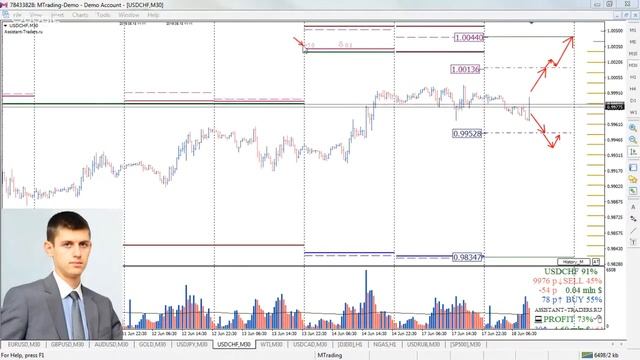Click the PROFIT 73% indicator text
This screenshot has width=640, height=360.
[568, 319]
